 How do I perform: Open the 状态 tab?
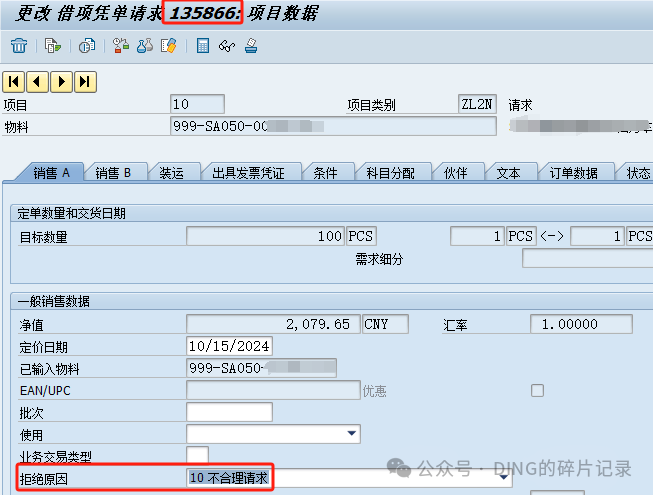(637, 173)
